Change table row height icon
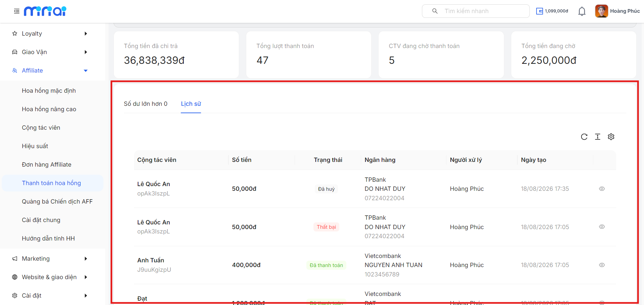The image size is (644, 305). click(598, 137)
